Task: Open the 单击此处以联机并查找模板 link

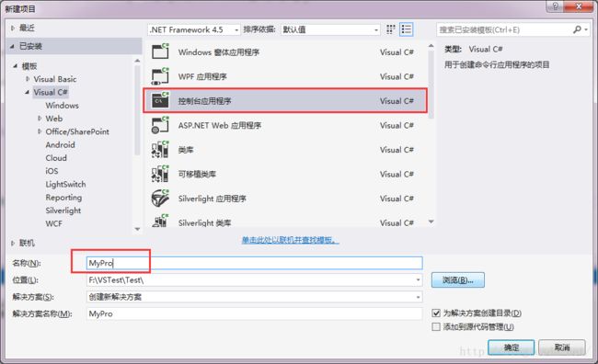Action: tap(290, 240)
